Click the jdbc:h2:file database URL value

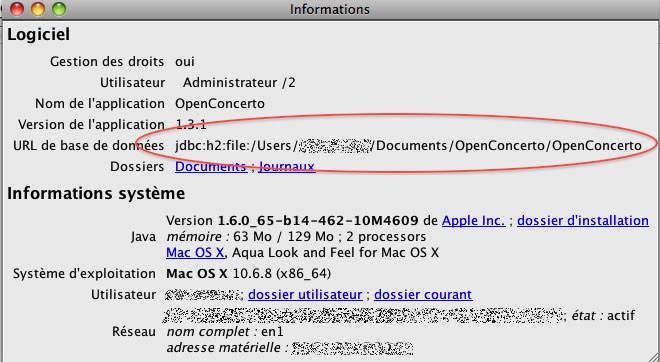tap(408, 146)
